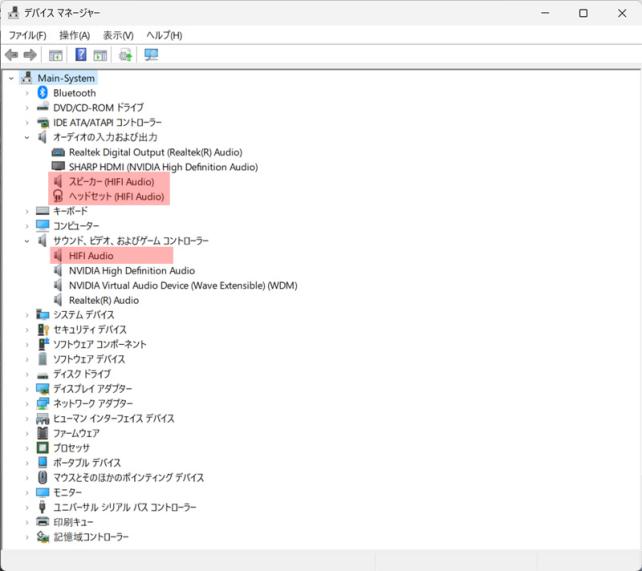
Task: Click the properties panel toolbar icon after Help
Action: point(100,55)
